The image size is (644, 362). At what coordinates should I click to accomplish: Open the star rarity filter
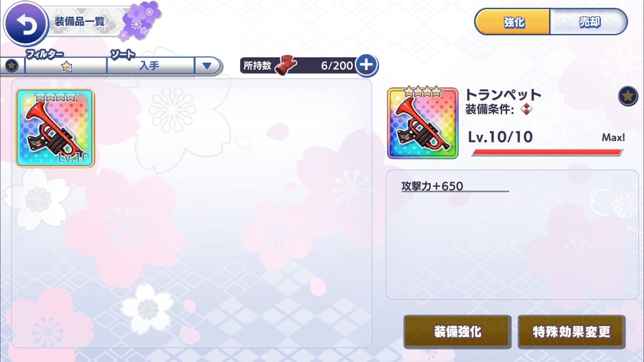pos(66,66)
